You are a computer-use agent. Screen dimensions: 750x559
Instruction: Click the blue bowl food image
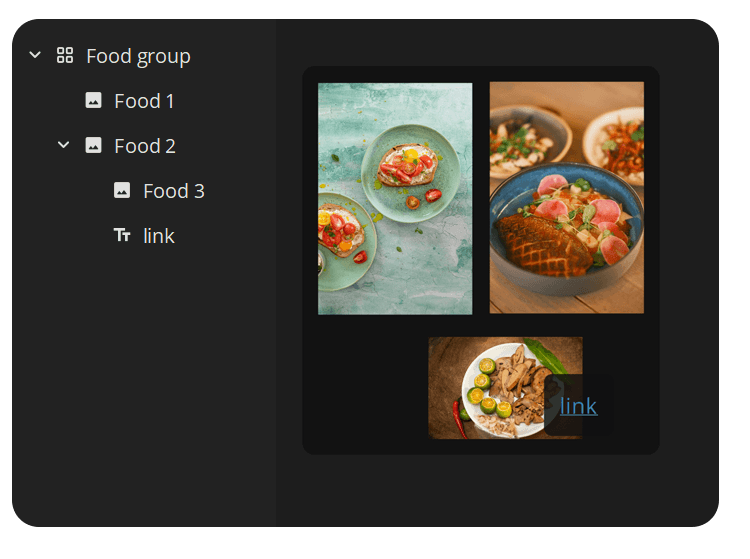(x=566, y=198)
